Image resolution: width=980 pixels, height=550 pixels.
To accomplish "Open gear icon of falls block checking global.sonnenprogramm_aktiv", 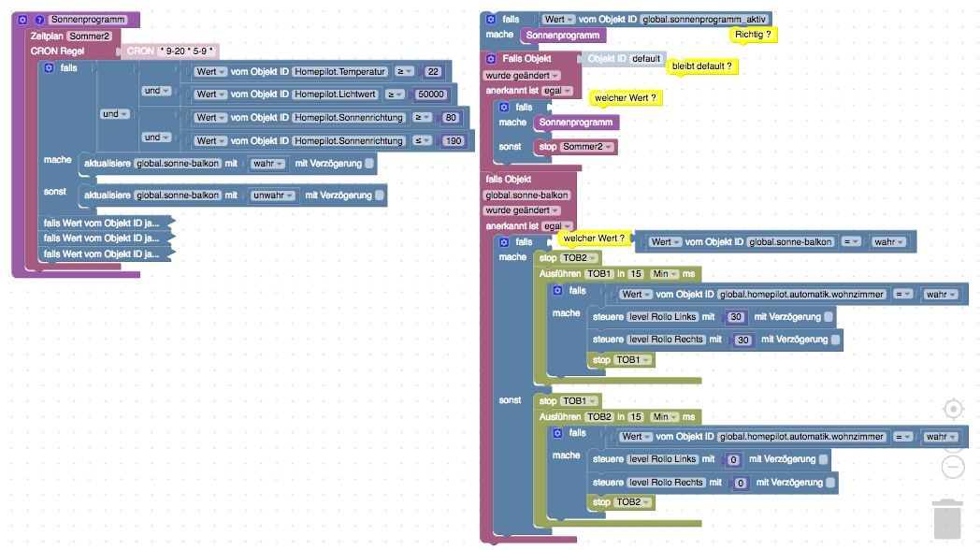I will point(491,20).
